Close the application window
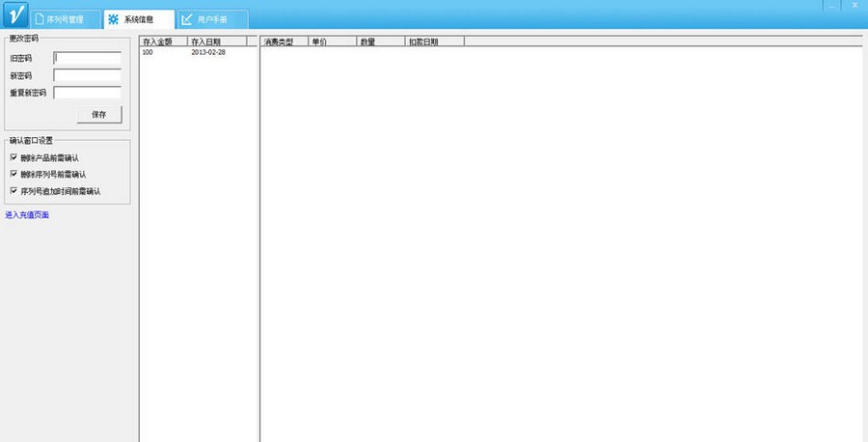The height and width of the screenshot is (442, 868). pyautogui.click(x=854, y=6)
